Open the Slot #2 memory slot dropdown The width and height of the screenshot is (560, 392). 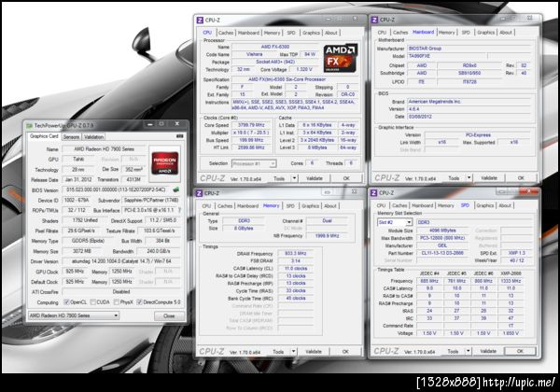395,222
